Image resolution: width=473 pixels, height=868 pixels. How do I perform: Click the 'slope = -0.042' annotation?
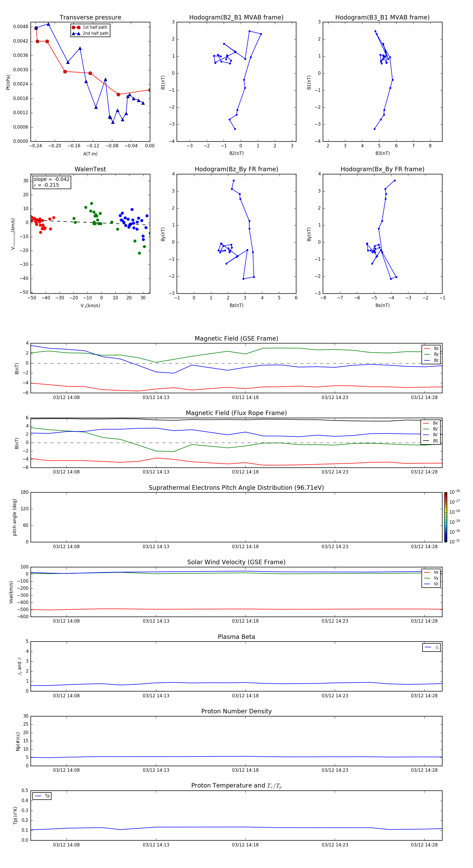[x=52, y=179]
